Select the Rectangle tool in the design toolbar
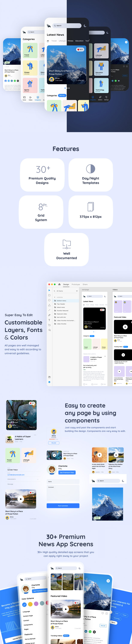 tap(49, 295)
